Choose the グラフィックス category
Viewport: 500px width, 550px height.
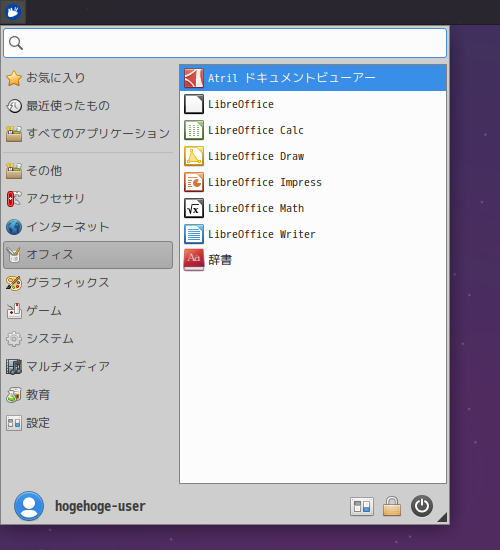click(88, 283)
